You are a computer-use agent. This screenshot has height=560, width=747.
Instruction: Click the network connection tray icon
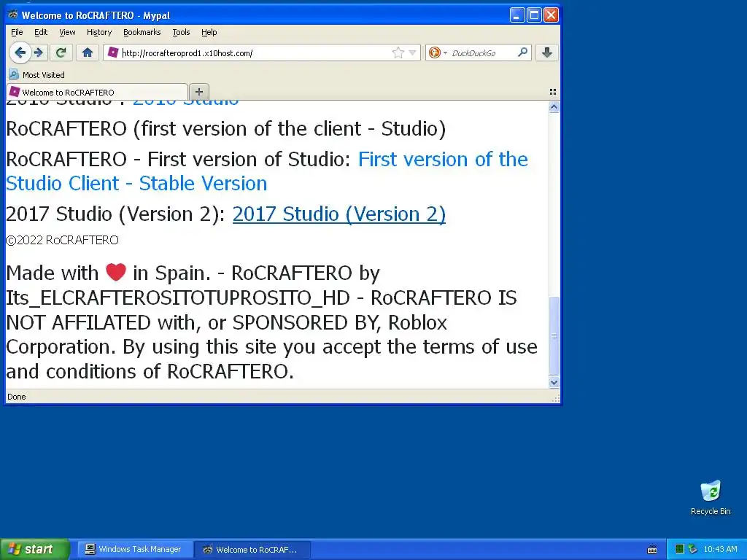click(x=693, y=549)
